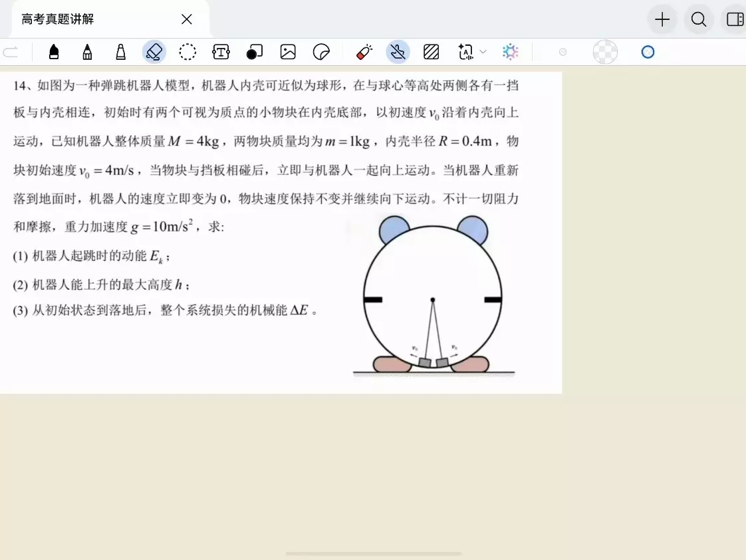746x560 pixels.
Task: Add a new tab with plus button
Action: (662, 19)
